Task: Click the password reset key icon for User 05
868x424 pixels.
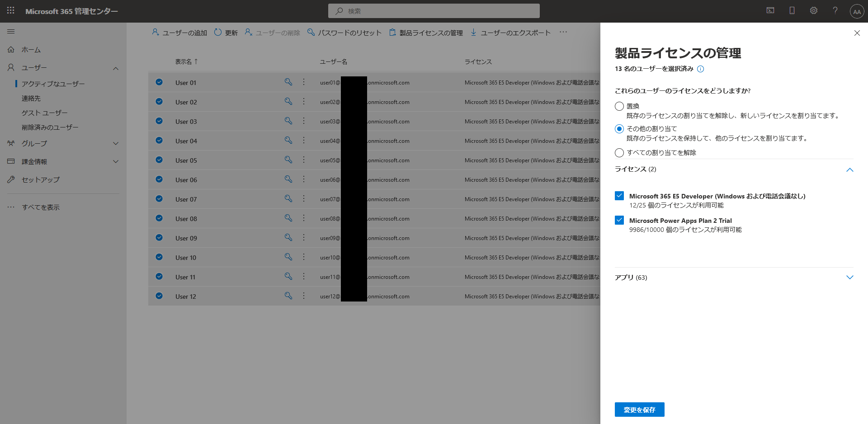Action: coord(288,160)
